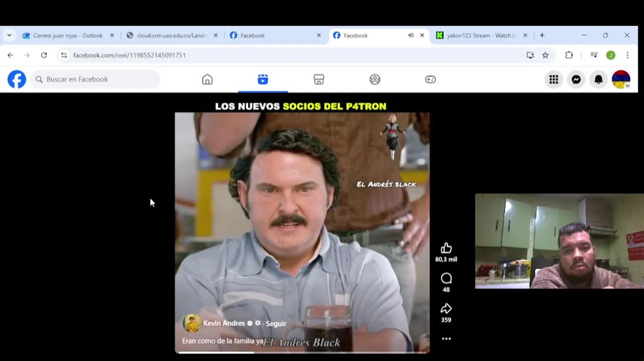
Task: Click the 359 shares count
Action: pyautogui.click(x=446, y=320)
